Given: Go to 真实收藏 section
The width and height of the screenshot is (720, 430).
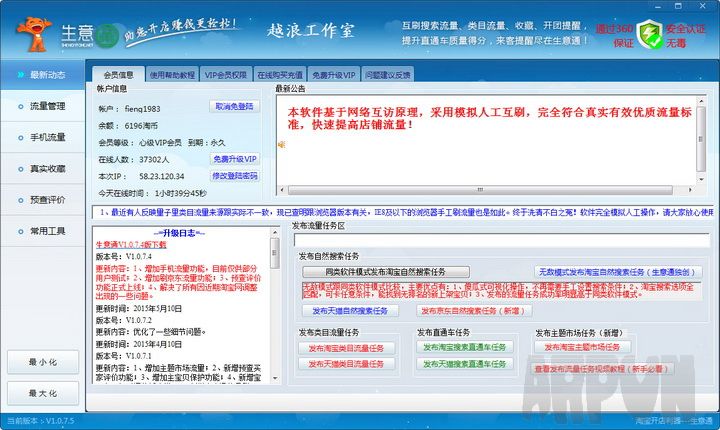Looking at the screenshot, I should (42, 169).
